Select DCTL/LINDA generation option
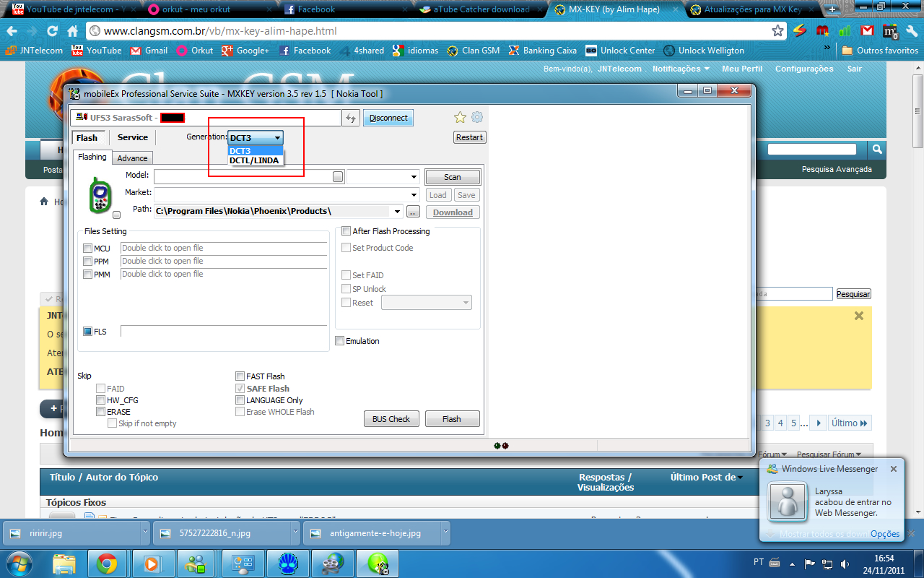The width and height of the screenshot is (924, 578). (x=256, y=160)
